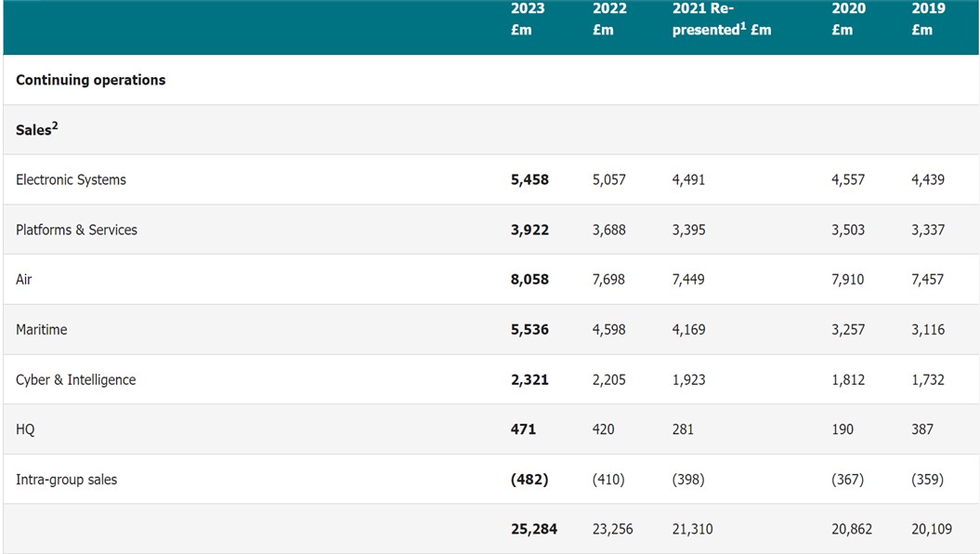Click the 2021 Re-presented £m header

721,19
